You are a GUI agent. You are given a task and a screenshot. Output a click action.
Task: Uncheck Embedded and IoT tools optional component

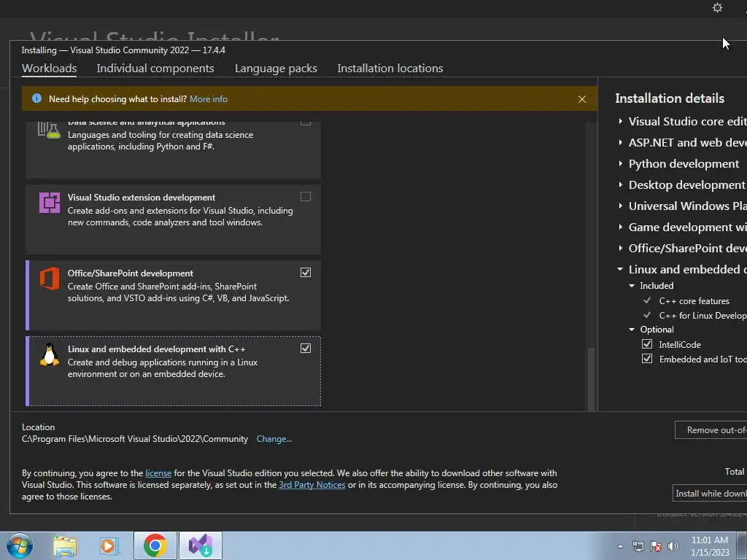(647, 359)
